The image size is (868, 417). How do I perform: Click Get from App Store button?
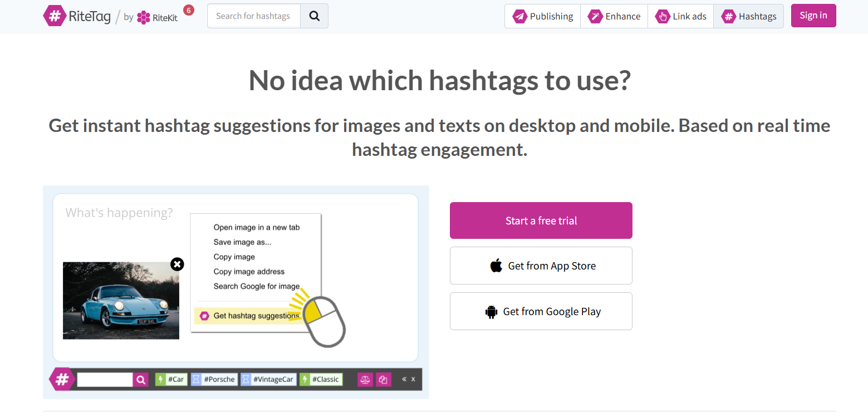pos(541,266)
